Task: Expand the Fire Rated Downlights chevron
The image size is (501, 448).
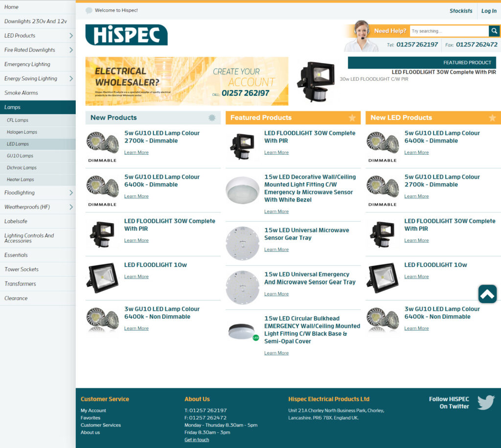Action: 71,50
